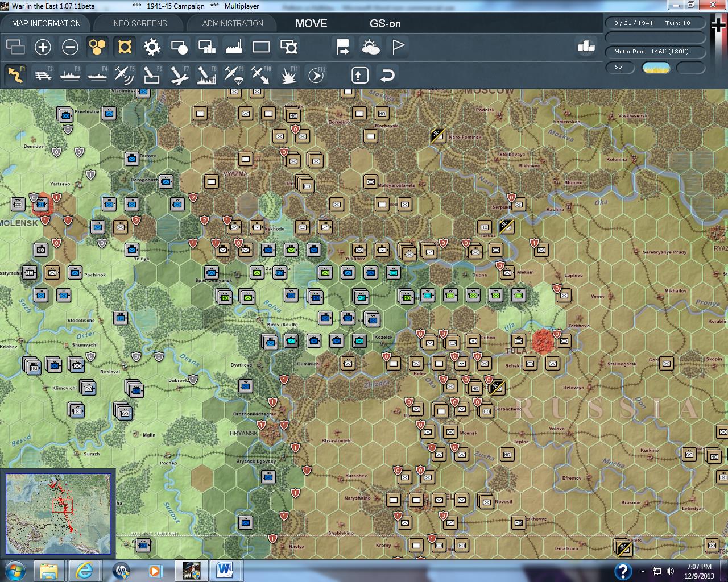This screenshot has width=728, height=582.
Task: Click the rectangle-with-bars toolbar icon
Action: pyautogui.click(x=206, y=47)
